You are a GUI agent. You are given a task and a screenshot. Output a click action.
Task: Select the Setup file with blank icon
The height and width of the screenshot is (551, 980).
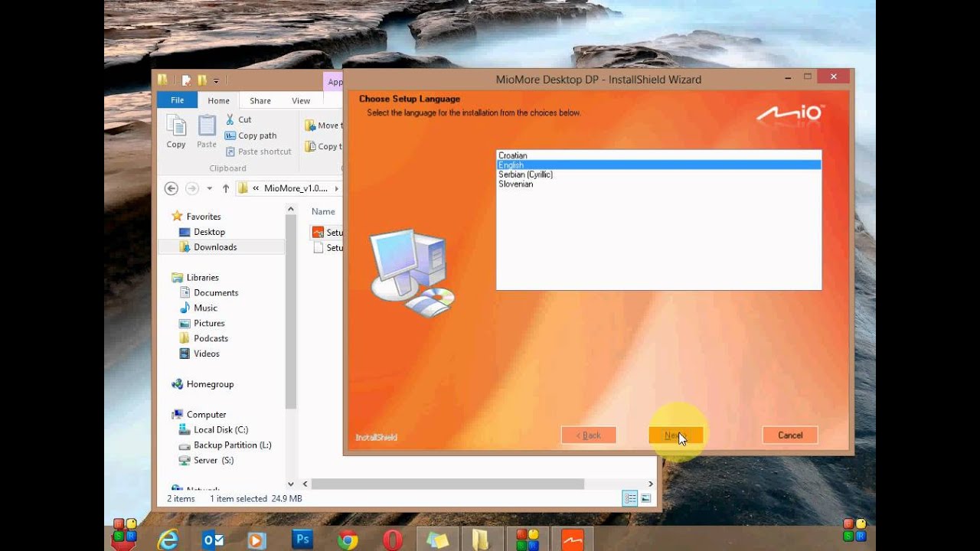pos(327,248)
